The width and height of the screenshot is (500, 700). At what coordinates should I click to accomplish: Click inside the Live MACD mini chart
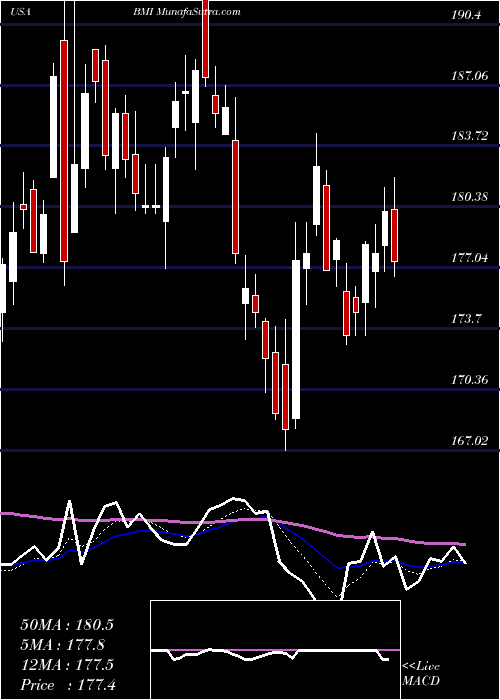[275, 650]
